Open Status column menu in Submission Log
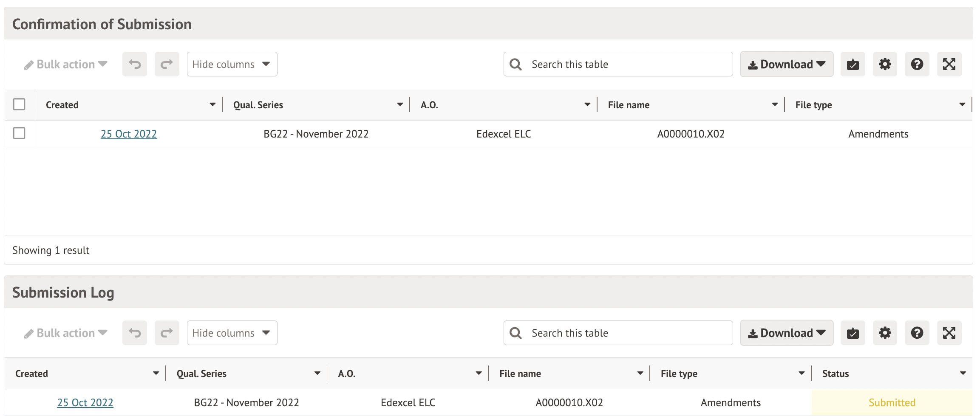980x416 pixels. [x=963, y=374]
